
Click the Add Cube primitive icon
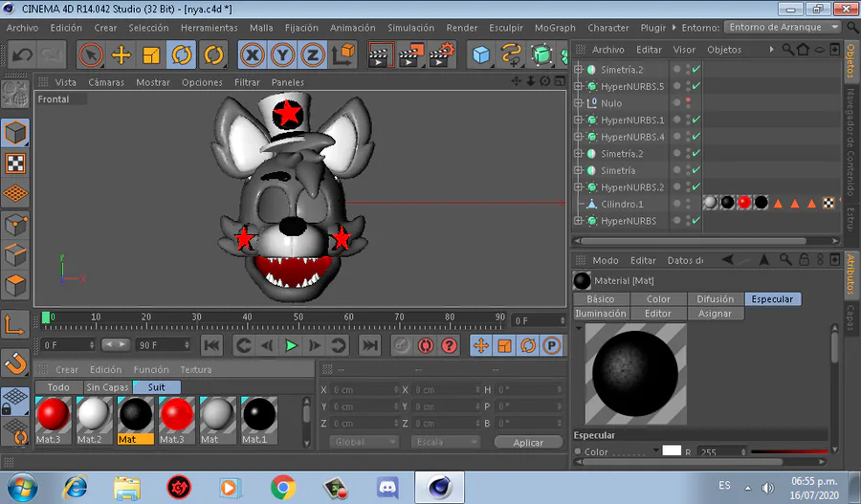[x=481, y=55]
